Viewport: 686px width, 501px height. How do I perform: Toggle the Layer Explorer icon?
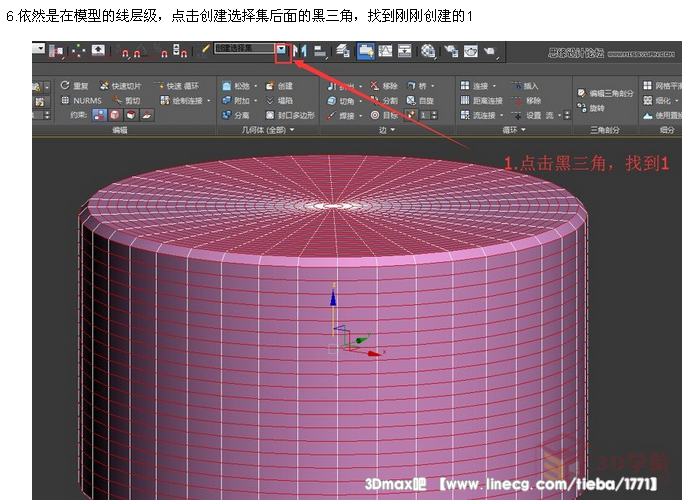click(343, 51)
